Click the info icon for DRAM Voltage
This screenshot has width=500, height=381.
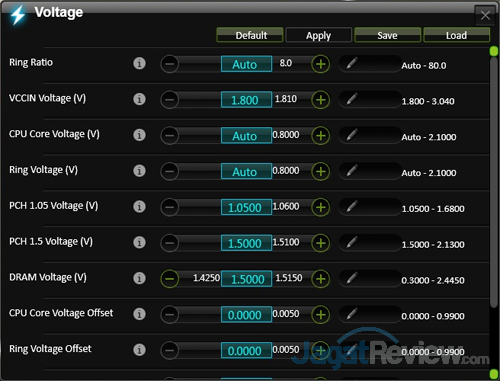point(139,278)
